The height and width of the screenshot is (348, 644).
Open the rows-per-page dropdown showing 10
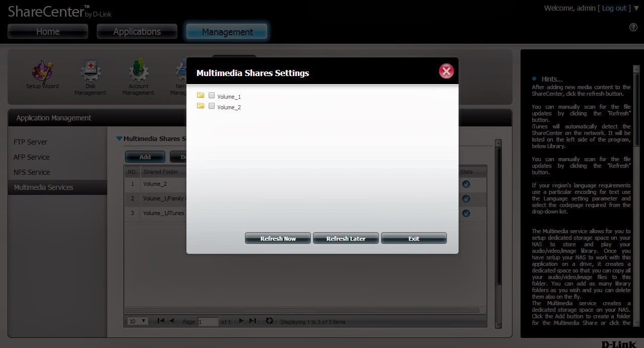coord(138,321)
